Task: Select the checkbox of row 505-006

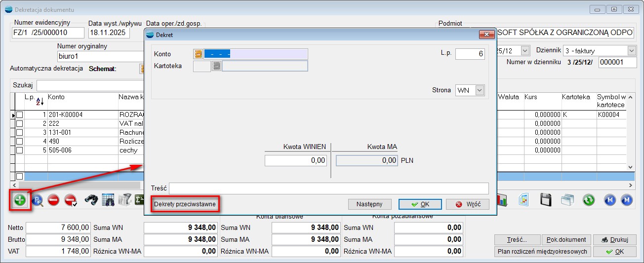Action: click(20, 150)
